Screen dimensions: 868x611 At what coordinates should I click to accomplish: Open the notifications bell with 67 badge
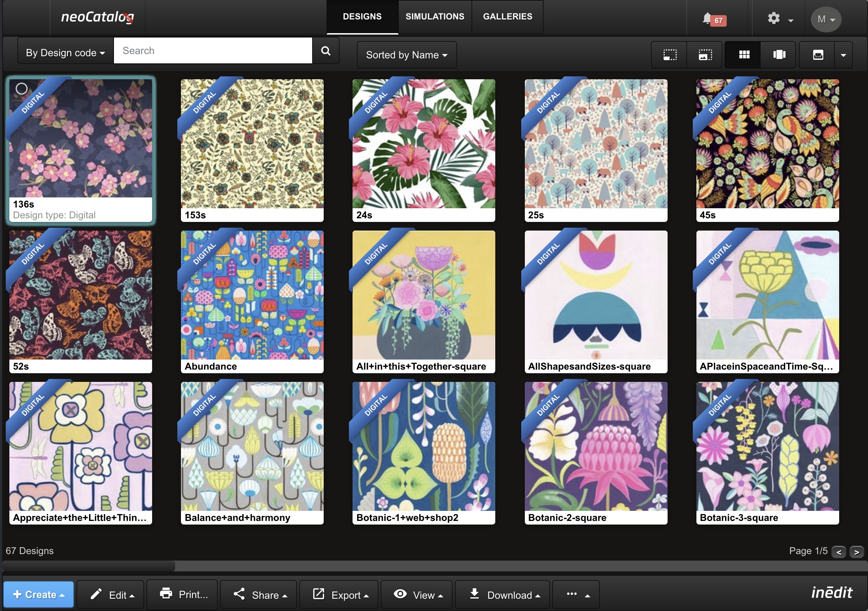coord(708,19)
